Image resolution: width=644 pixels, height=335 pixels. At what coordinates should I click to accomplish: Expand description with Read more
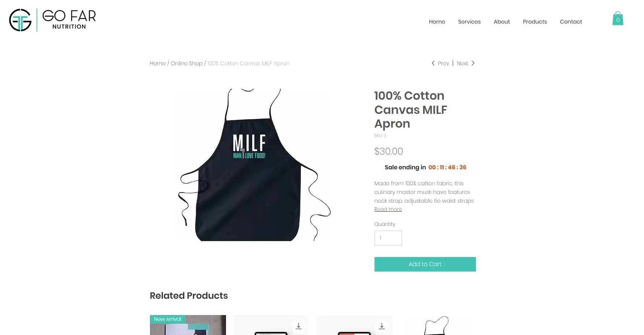pos(388,209)
